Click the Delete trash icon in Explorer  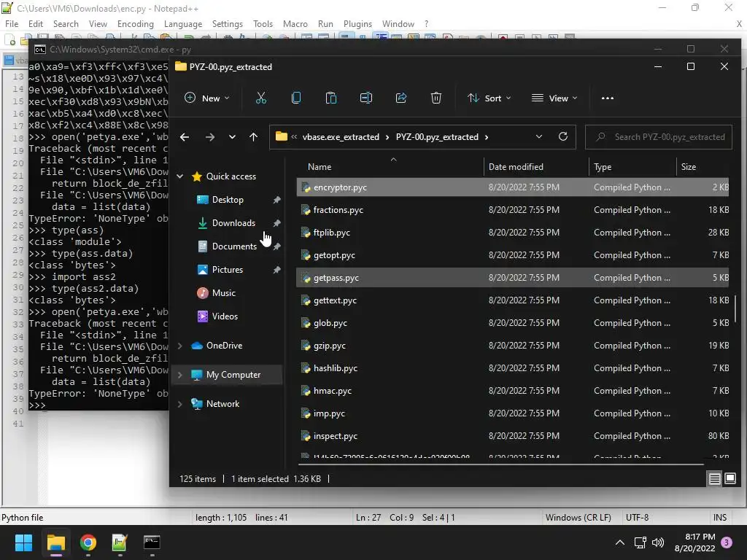436,98
